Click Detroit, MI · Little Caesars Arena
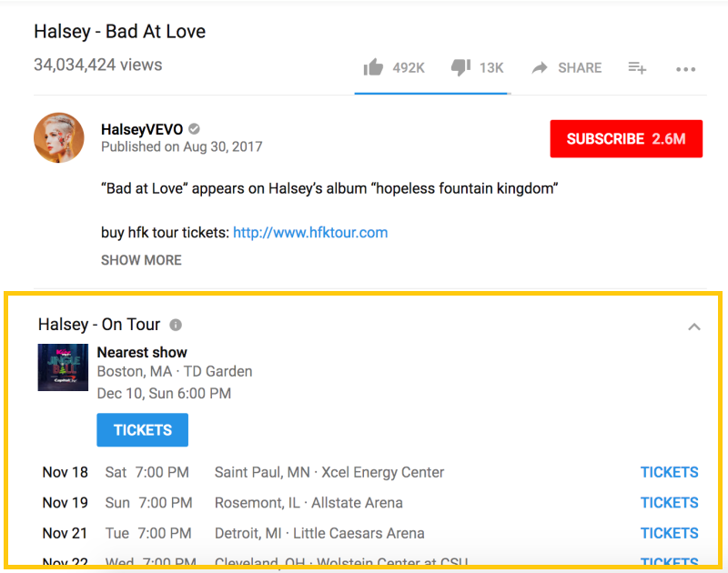Image resolution: width=728 pixels, height=573 pixels. pos(319,534)
